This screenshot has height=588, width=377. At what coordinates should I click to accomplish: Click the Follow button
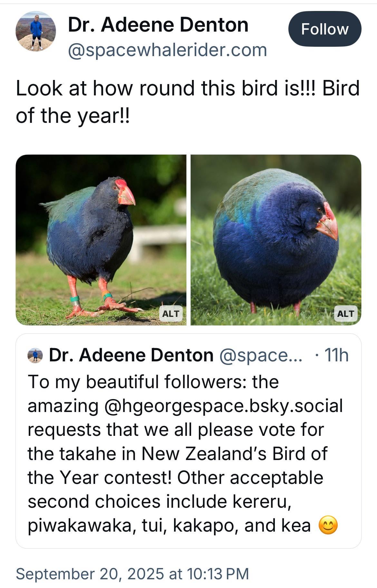324,29
